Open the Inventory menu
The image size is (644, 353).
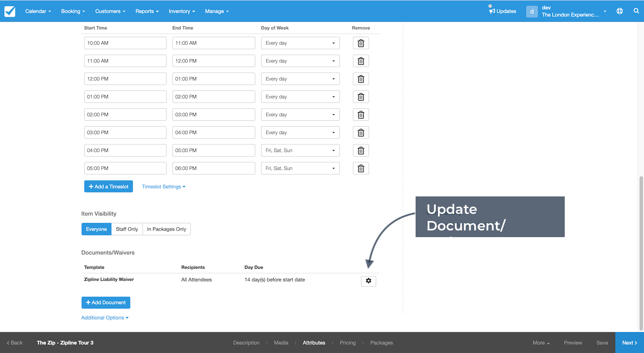click(x=182, y=11)
